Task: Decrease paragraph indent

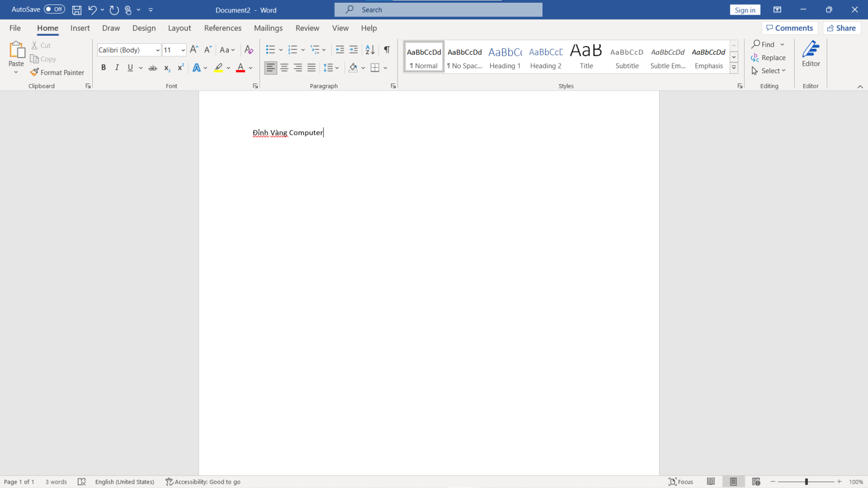Action: tap(340, 49)
